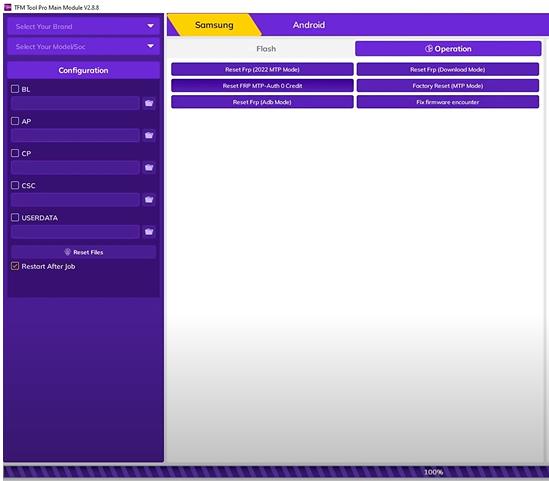Screen dimensions: 549x481
Task: Open the USERDATA file browse folder icon
Action: [149, 232]
